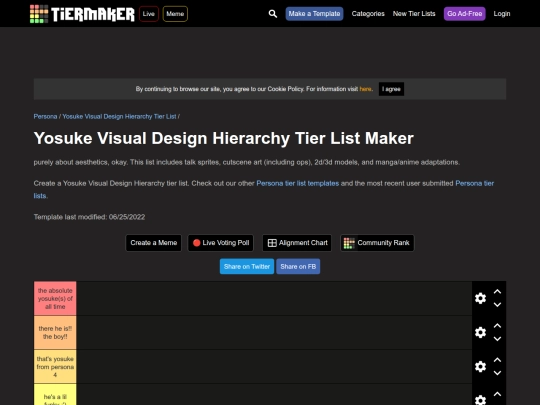540x405 pixels.
Task: Open settings gear for "the absolute yosuke(s)" tier
Action: (x=480, y=298)
